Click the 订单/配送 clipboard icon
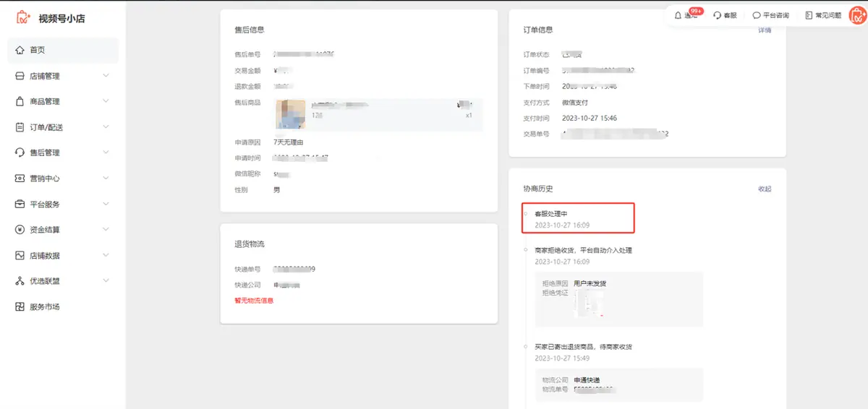 tap(20, 127)
